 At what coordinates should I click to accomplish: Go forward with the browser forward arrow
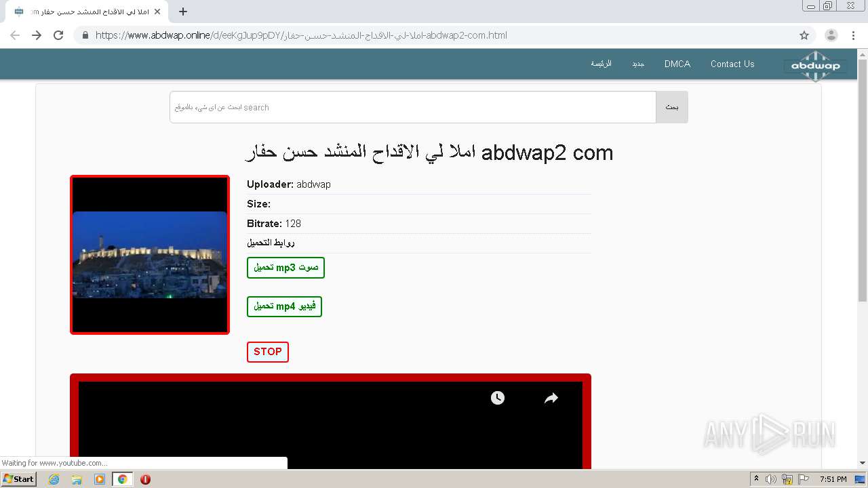[37, 35]
